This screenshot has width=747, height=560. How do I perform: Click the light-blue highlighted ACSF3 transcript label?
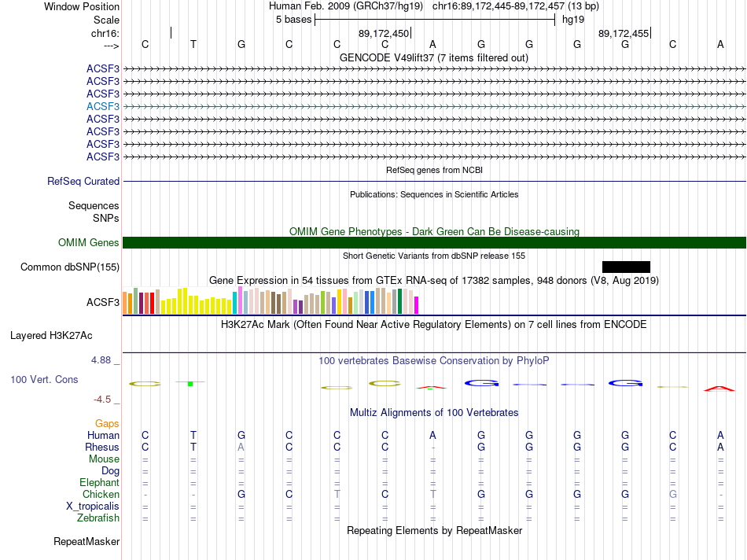point(103,106)
